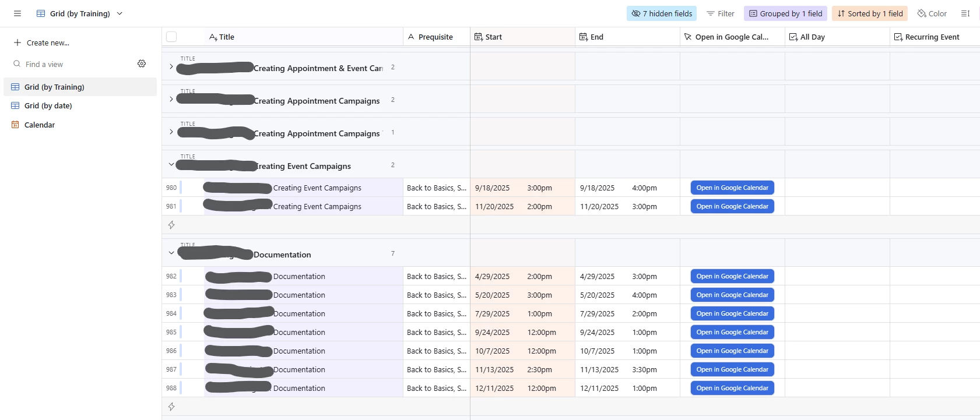Click the Recurring Event column header
Viewport: 980px width, 420px height.
point(935,37)
